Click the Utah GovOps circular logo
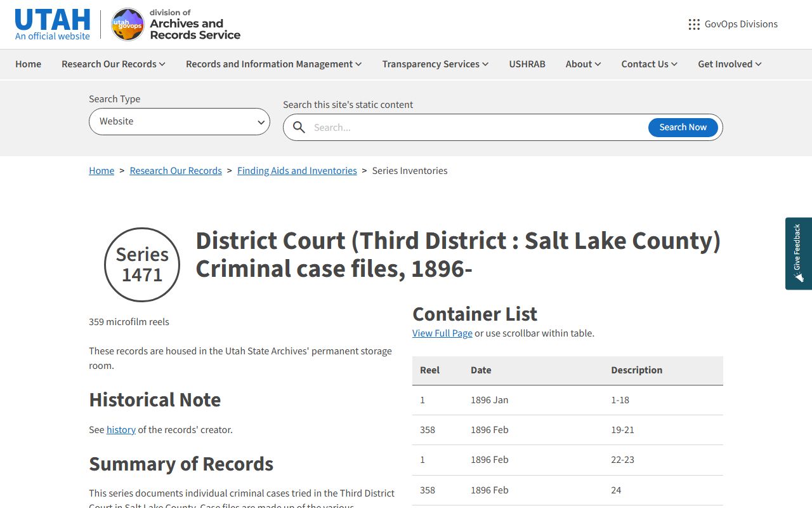 tap(128, 25)
